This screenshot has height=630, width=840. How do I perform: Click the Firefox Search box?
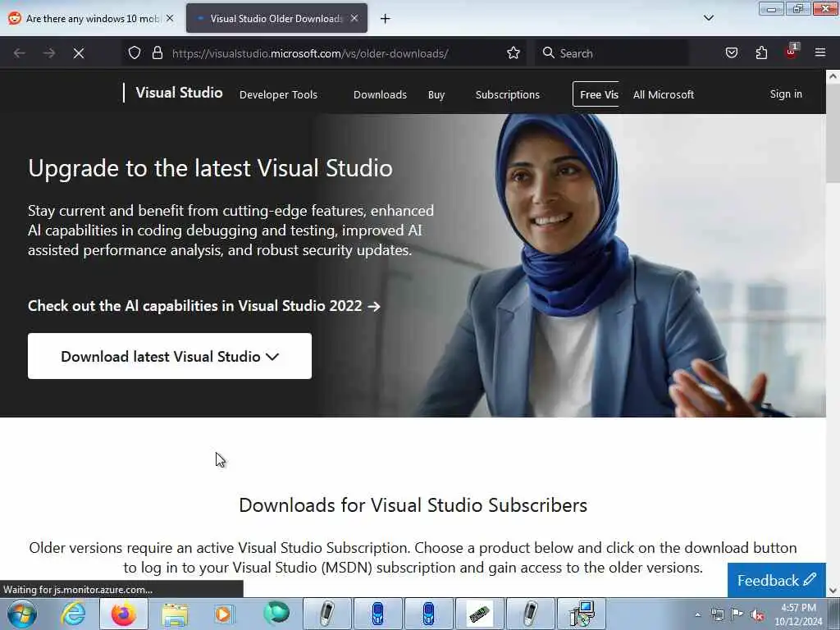610,53
